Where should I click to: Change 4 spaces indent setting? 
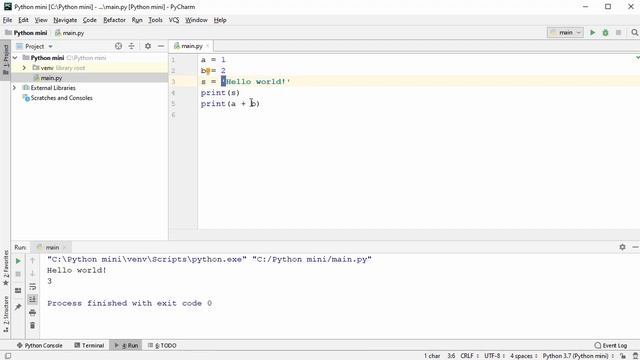point(523,356)
